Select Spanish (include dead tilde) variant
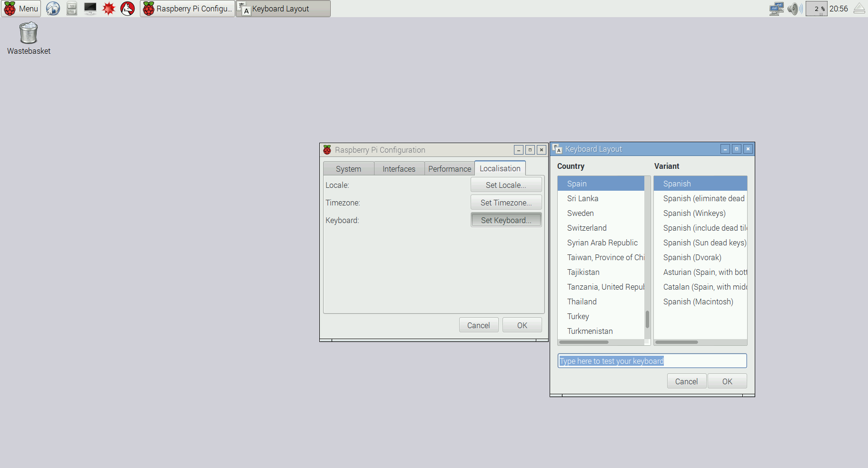 [700, 228]
